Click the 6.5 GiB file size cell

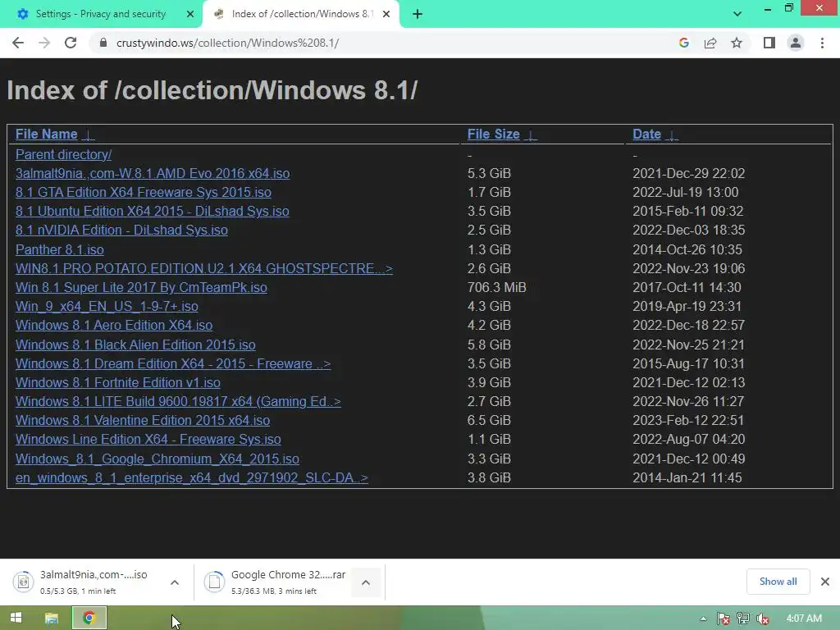click(x=489, y=421)
